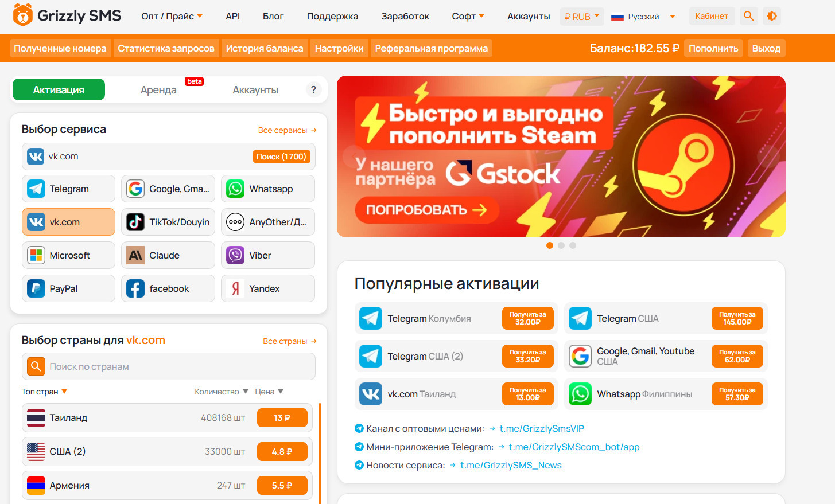Click Google icon in popular activations
This screenshot has width=835, height=504.
580,356
